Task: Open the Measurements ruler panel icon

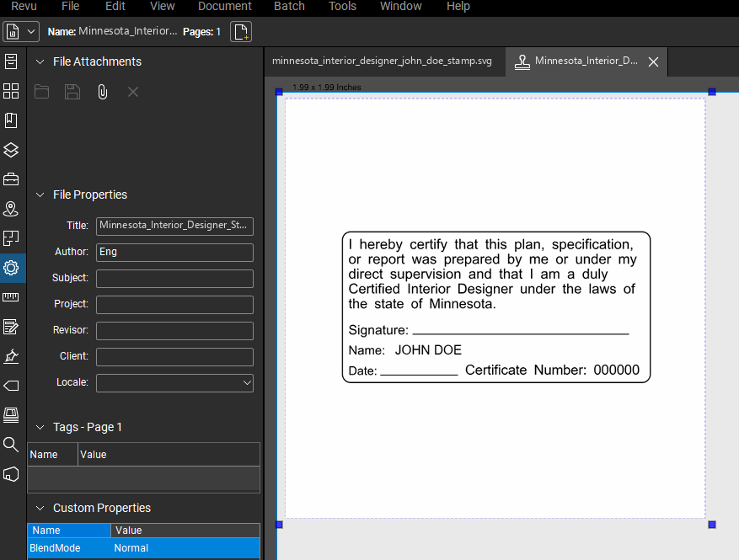Action: tap(11, 297)
